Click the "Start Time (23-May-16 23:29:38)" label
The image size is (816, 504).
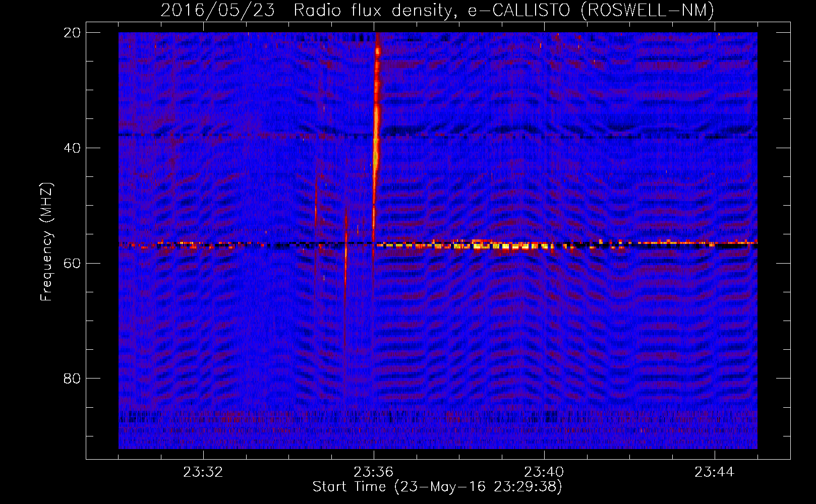point(437,487)
